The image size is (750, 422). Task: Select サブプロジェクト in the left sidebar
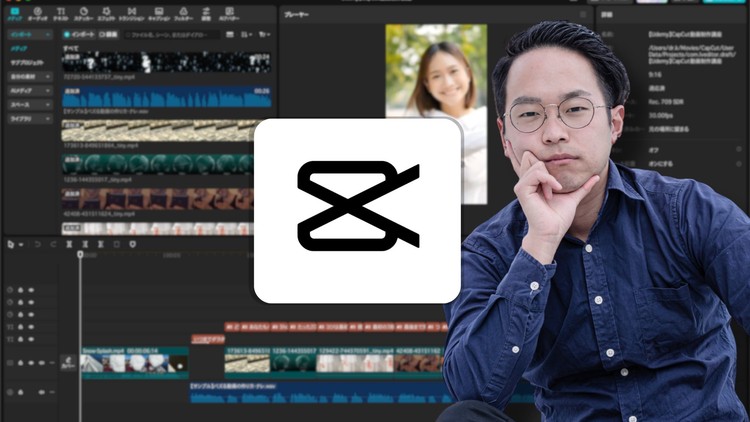tap(27, 63)
